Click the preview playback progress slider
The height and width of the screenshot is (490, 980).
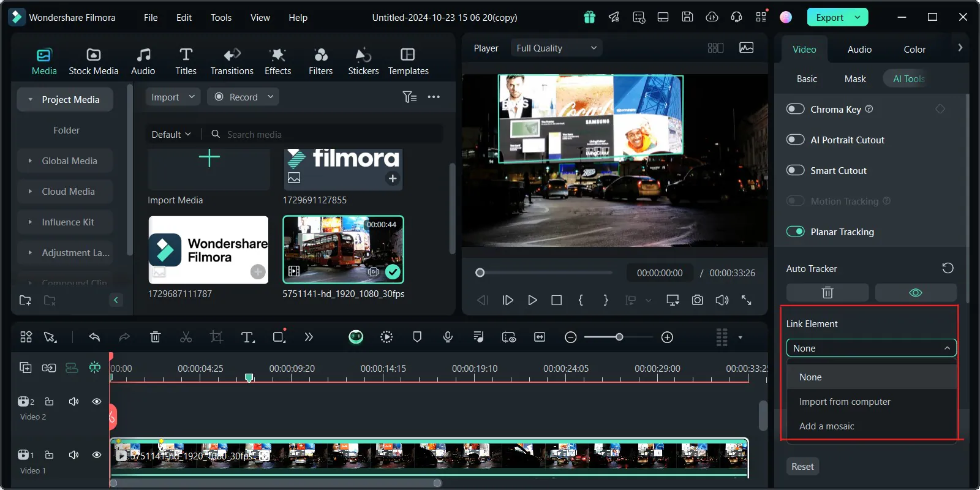click(544, 273)
